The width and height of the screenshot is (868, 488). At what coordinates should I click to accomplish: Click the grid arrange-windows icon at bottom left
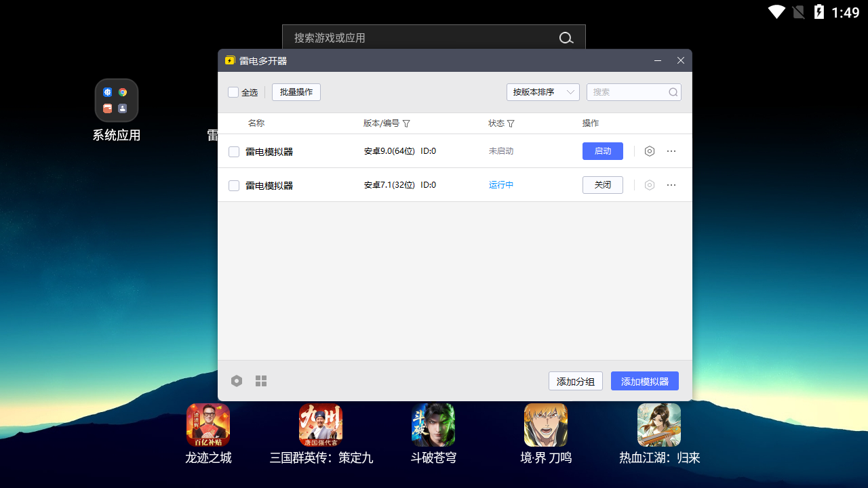coord(261,381)
